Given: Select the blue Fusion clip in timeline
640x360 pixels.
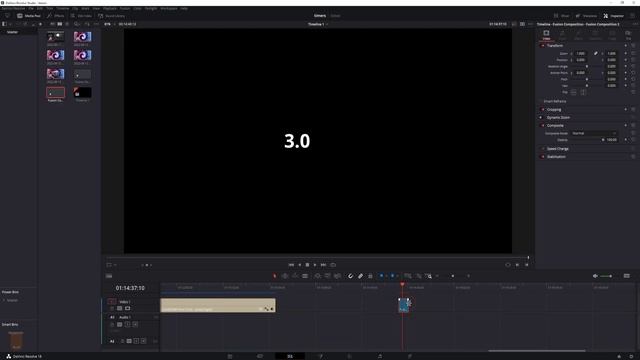Looking at the screenshot, I should 403,305.
